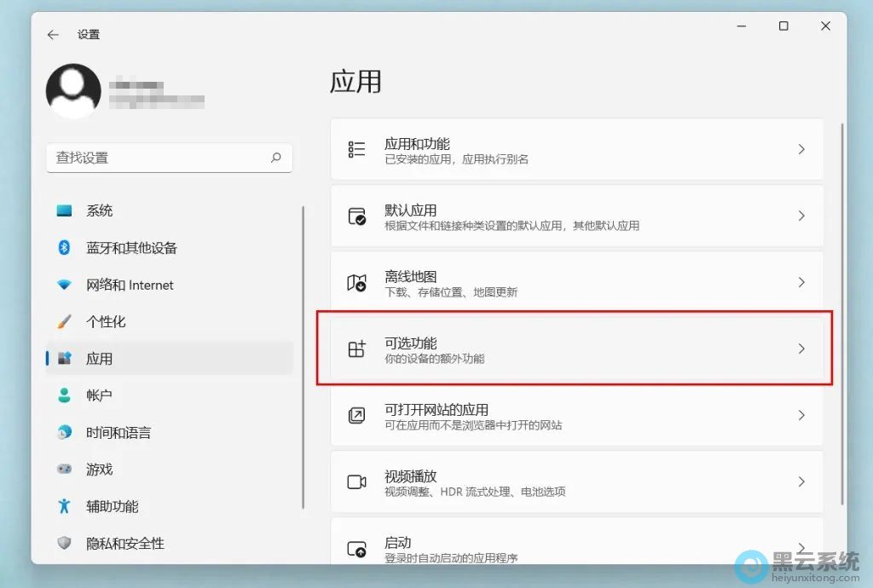Open the 可选功能 settings entry
Screen dimensions: 873x588
click(576, 349)
